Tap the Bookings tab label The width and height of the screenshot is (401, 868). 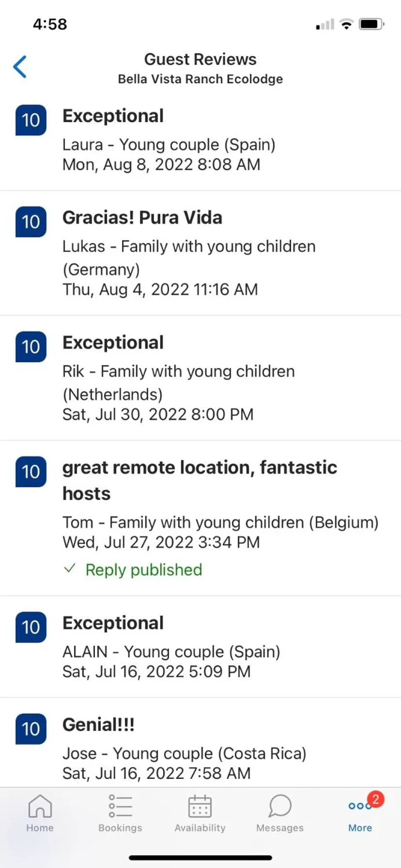point(120,828)
